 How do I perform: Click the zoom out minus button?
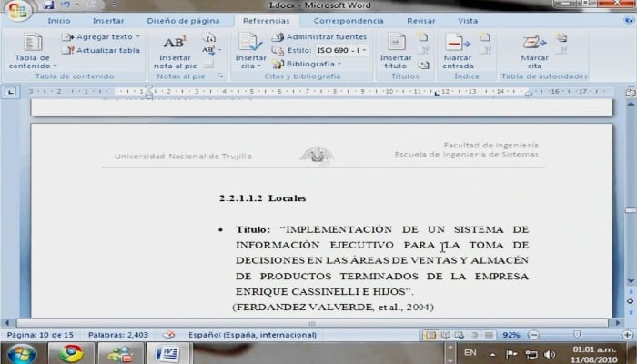point(534,335)
